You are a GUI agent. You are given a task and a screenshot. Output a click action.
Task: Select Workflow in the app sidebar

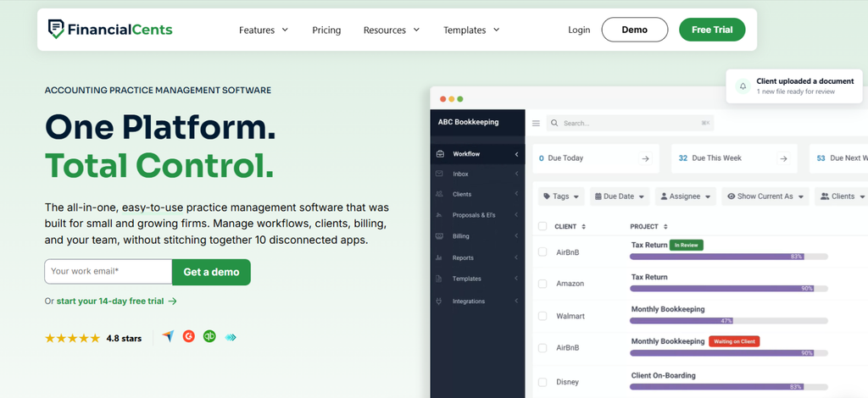pos(478,154)
